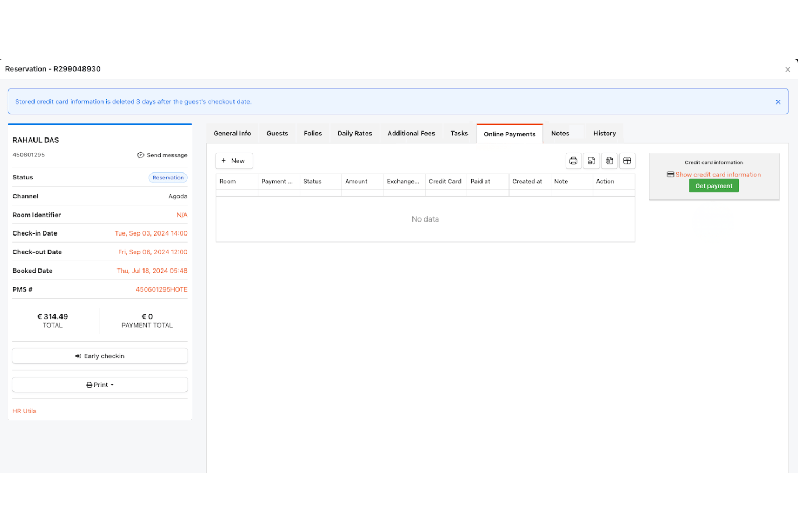Click the Reservation status badge
The image size is (798, 532).
[x=168, y=178]
